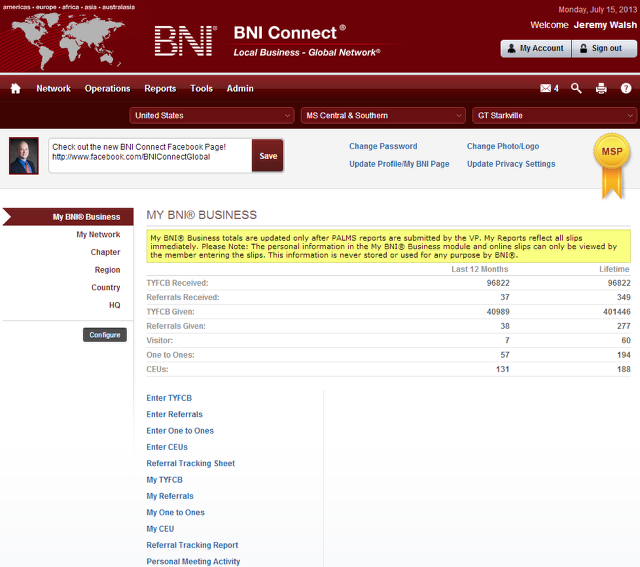Open the messages envelope icon

[546, 89]
